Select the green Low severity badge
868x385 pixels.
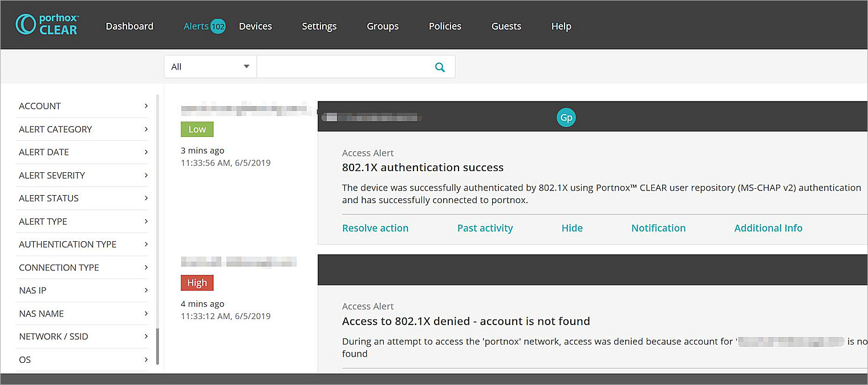[x=197, y=129]
